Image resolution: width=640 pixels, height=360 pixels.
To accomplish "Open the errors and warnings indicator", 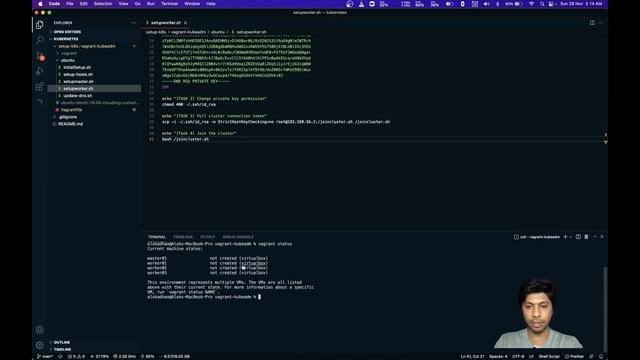I will pos(76,356).
